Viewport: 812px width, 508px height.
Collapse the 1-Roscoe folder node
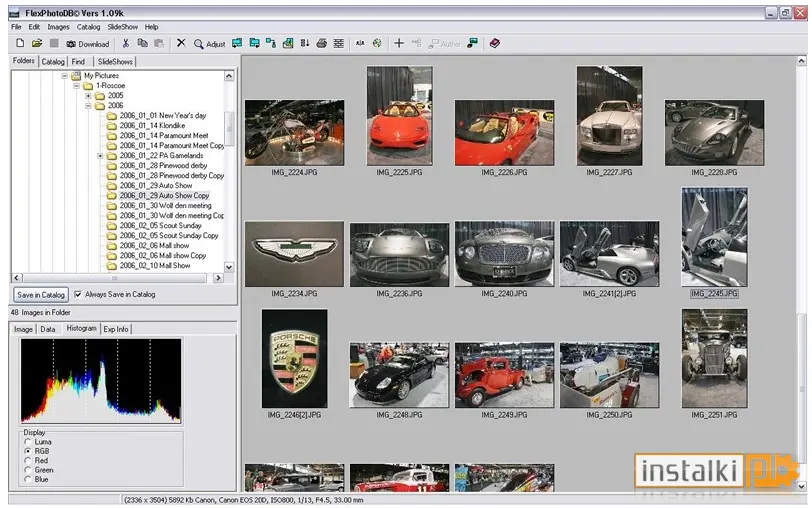[77, 85]
